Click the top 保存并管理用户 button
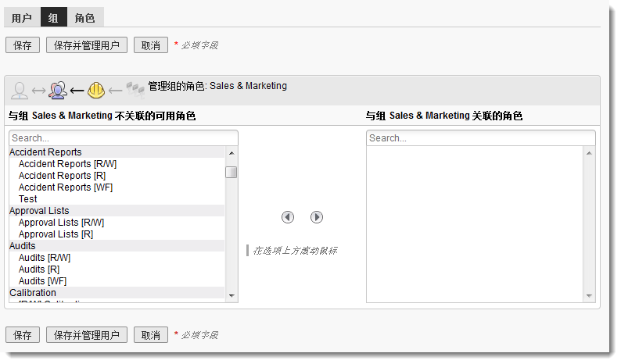Image resolution: width=621 pixels, height=364 pixels. pos(87,45)
